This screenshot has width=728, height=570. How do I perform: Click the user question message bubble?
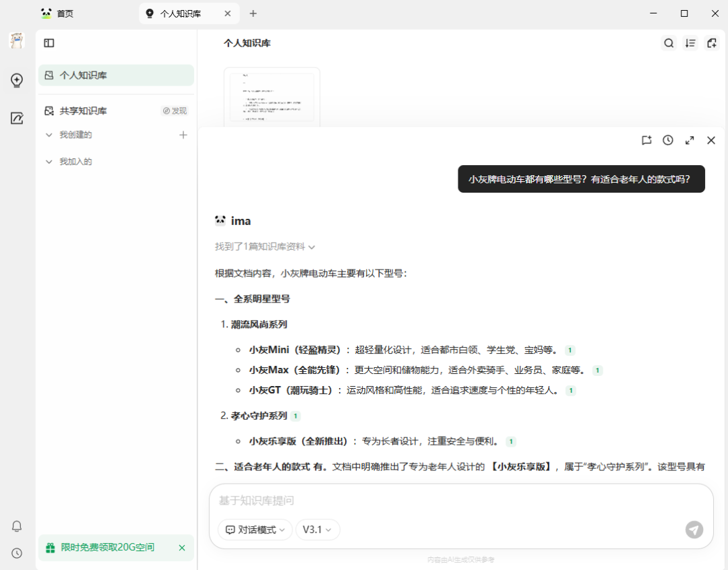coord(581,179)
